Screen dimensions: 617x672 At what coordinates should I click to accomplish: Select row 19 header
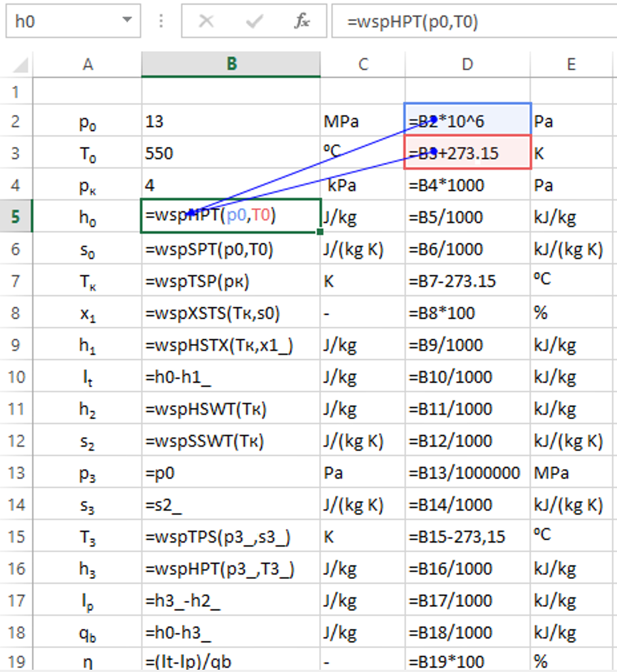click(x=16, y=661)
